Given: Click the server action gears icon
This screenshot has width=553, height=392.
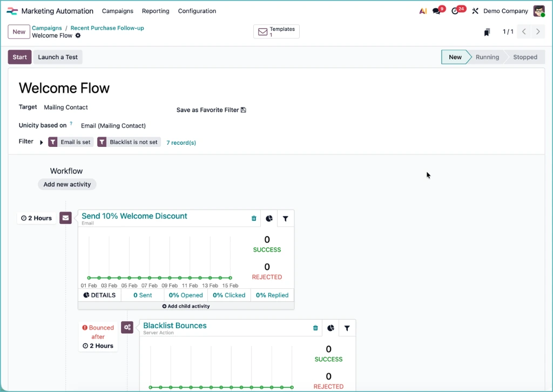Looking at the screenshot, I should point(127,327).
